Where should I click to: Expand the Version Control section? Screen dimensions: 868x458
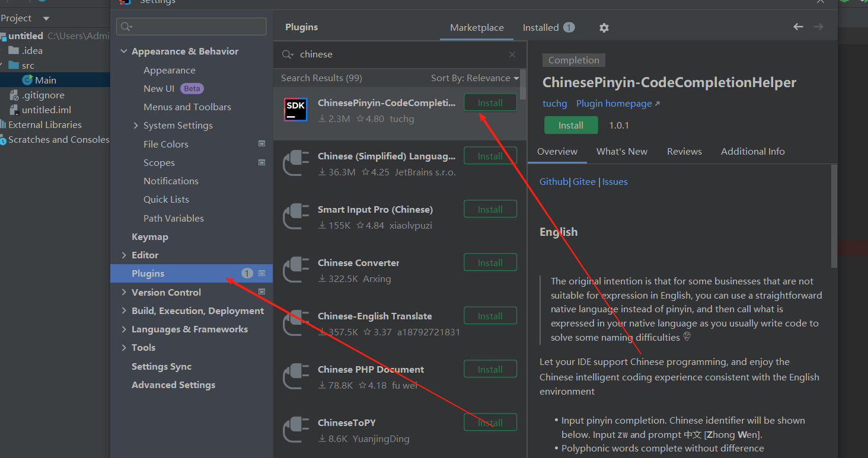[x=124, y=292]
